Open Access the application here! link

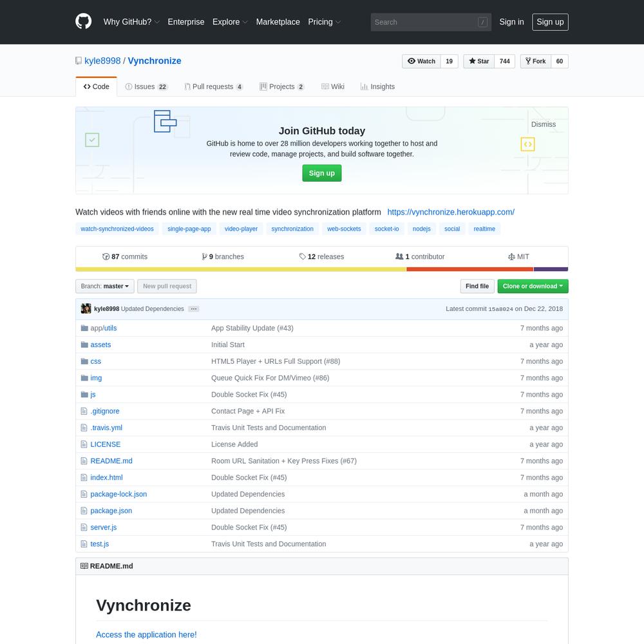point(146,634)
